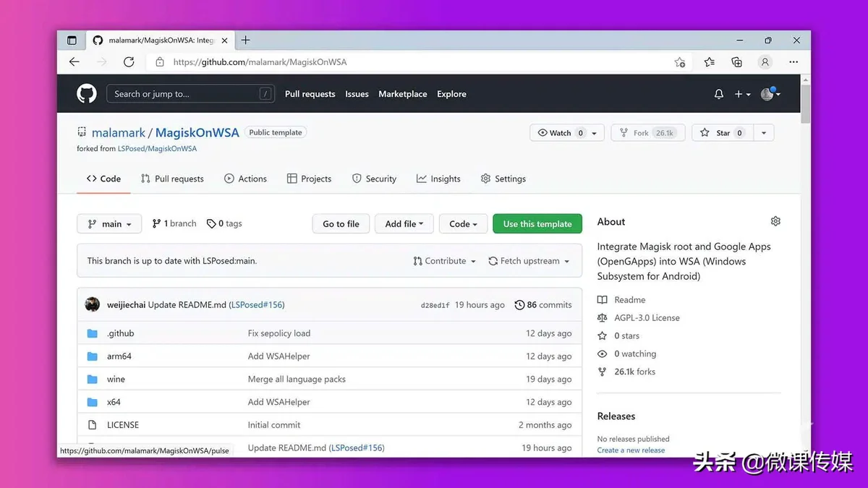Click the browser address bar URL
This screenshot has width=868, height=488.
coord(260,62)
